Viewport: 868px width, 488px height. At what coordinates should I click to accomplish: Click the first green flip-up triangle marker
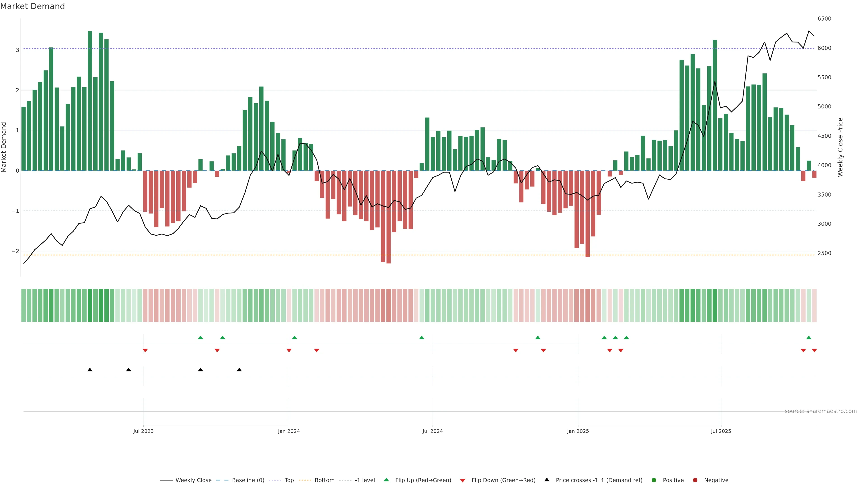coord(200,338)
